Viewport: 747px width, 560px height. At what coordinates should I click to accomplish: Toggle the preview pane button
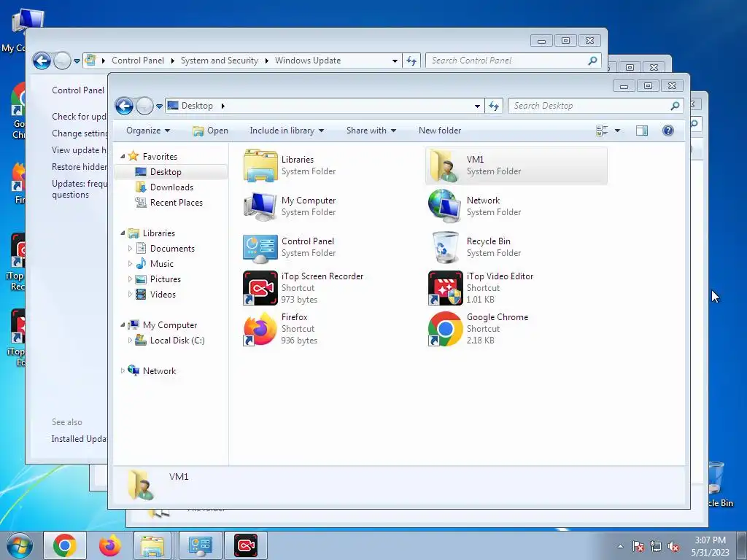pyautogui.click(x=642, y=131)
